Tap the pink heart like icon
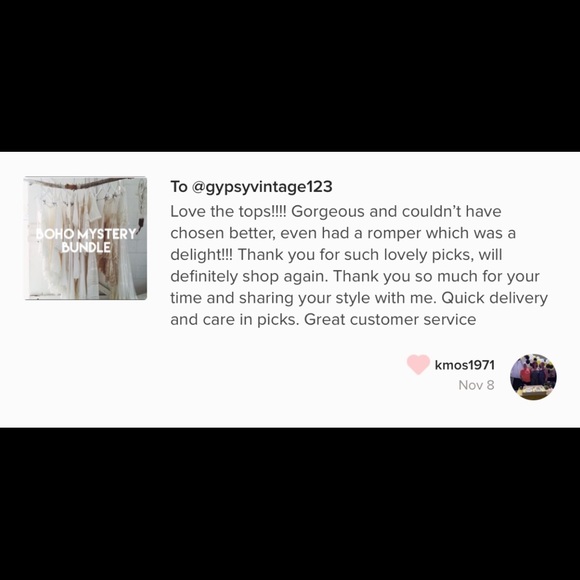The width and height of the screenshot is (580, 580). pos(418,364)
